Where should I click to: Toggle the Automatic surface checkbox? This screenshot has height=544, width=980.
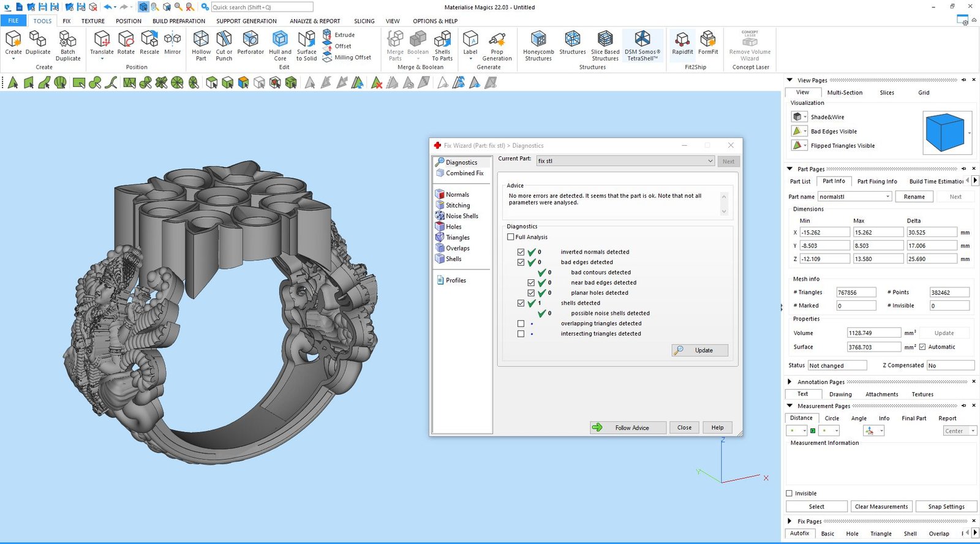(x=922, y=347)
